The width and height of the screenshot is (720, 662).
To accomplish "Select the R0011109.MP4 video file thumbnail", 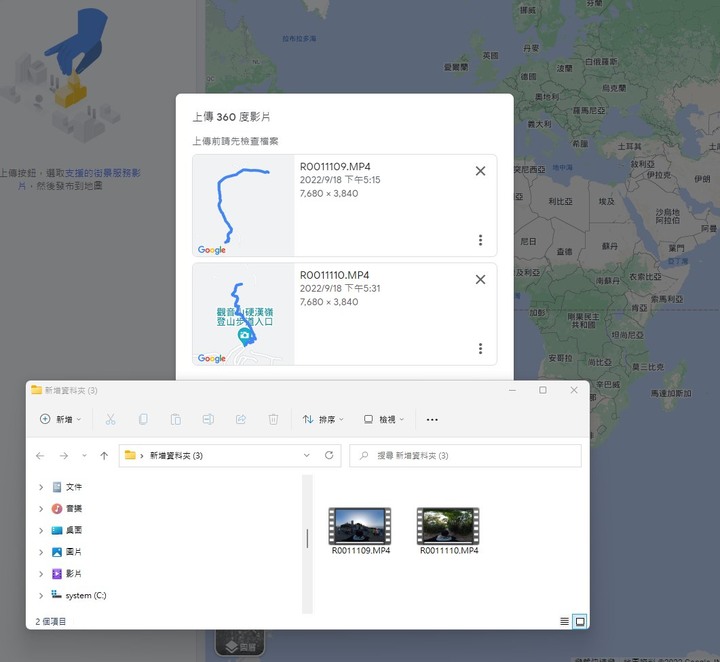I will click(360, 526).
